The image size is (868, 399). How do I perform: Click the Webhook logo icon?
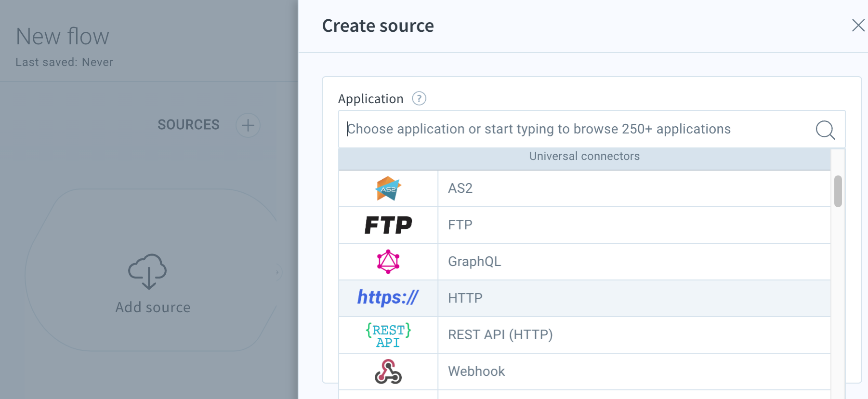click(388, 372)
